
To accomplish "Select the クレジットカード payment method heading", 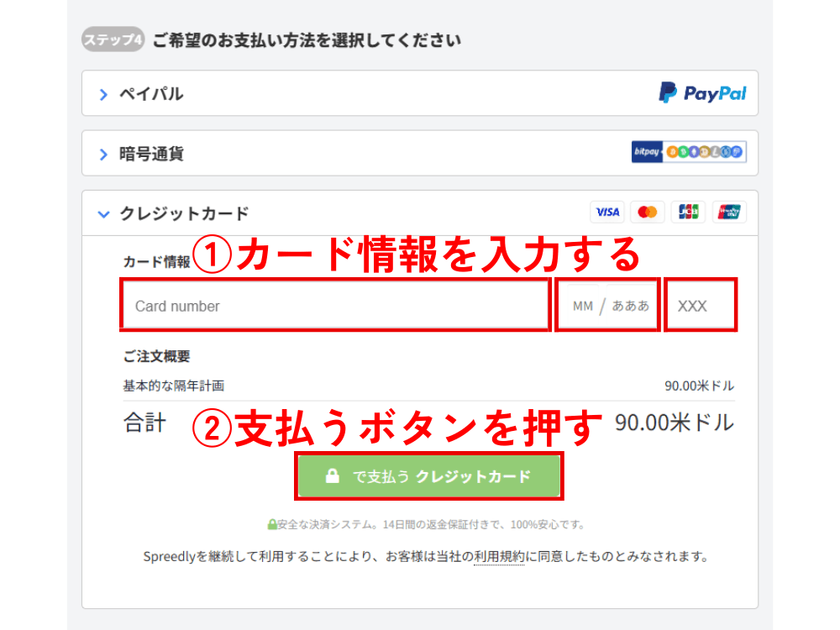I will [184, 214].
